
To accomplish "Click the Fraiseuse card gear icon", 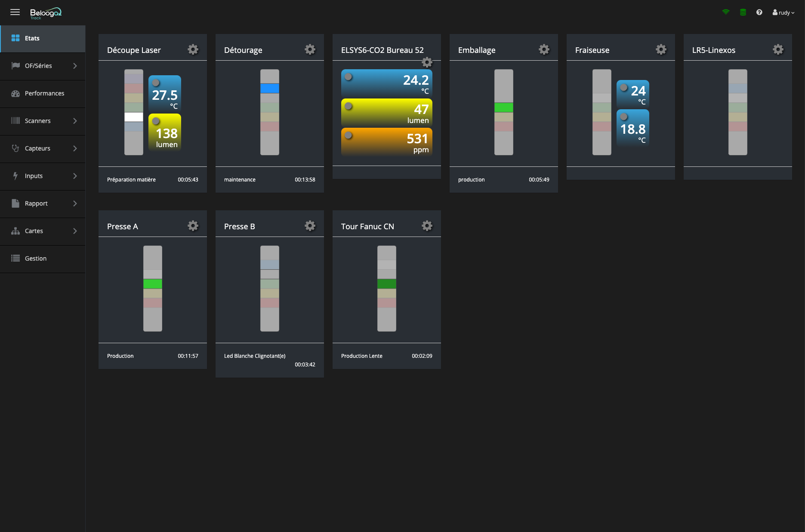I will pos(661,49).
